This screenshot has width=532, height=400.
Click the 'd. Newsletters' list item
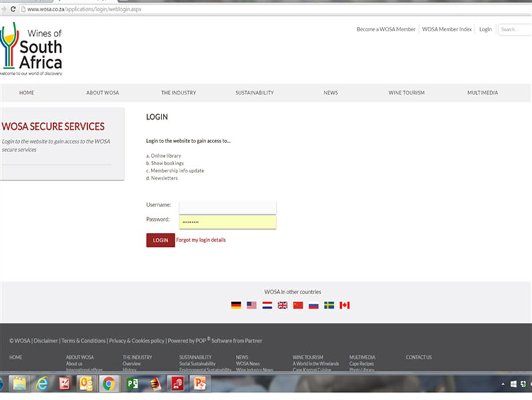(x=162, y=178)
